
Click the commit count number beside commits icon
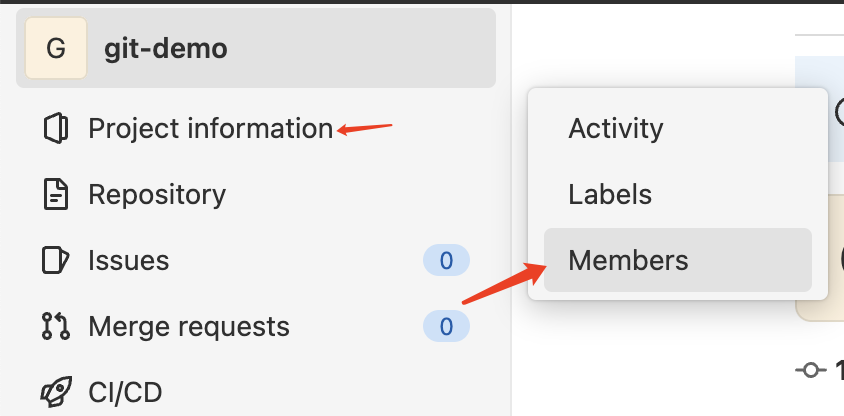tap(838, 370)
